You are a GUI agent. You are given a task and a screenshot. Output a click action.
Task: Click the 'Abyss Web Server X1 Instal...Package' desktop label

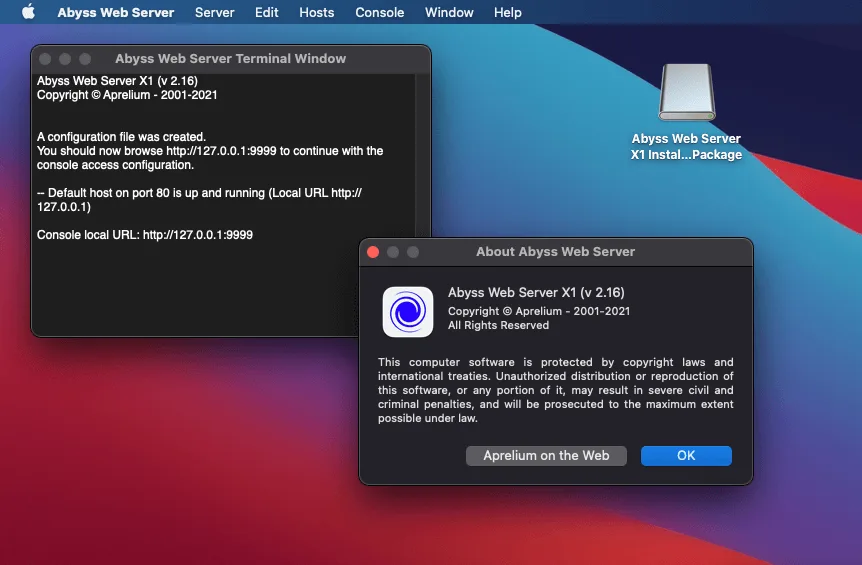click(686, 147)
